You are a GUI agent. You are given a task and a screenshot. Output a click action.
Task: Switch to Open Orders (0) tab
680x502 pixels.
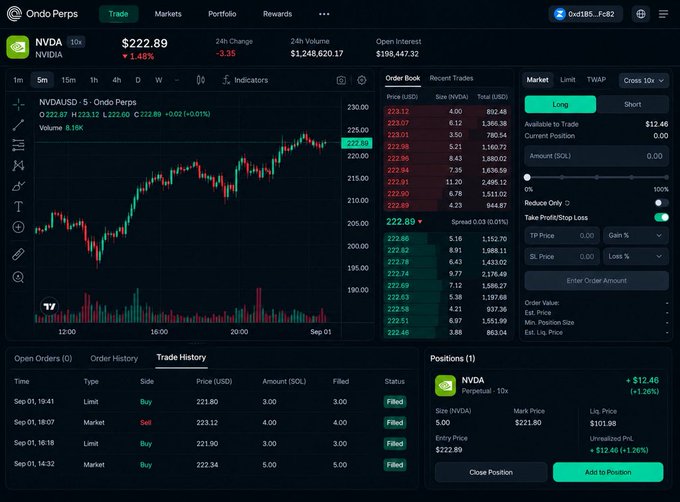(x=43, y=359)
